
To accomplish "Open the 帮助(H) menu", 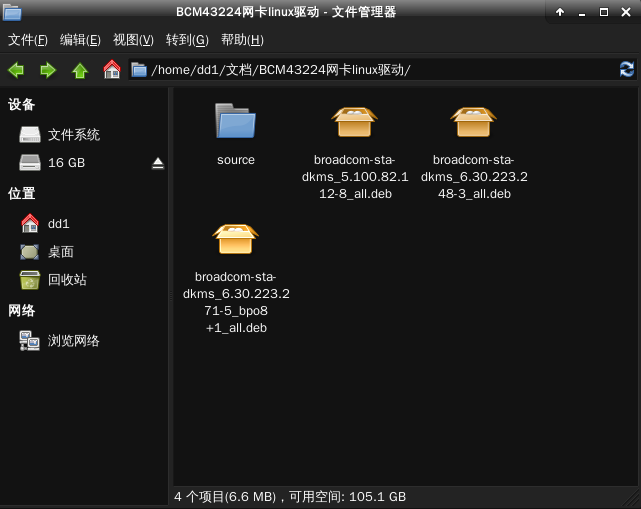I will tap(241, 40).
